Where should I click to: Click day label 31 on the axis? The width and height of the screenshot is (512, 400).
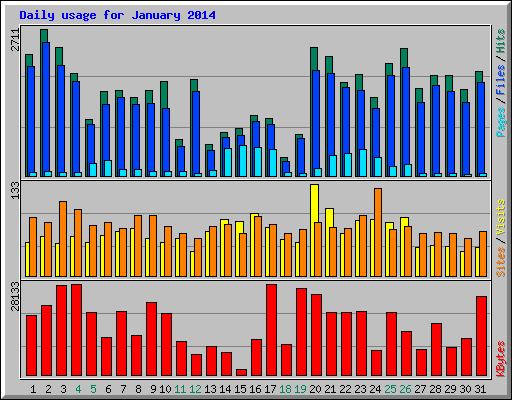tap(480, 389)
